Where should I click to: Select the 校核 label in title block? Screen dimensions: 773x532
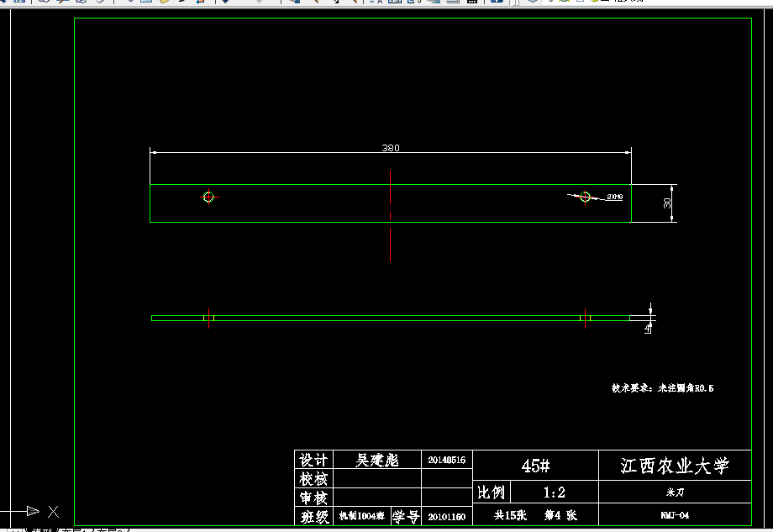313,479
